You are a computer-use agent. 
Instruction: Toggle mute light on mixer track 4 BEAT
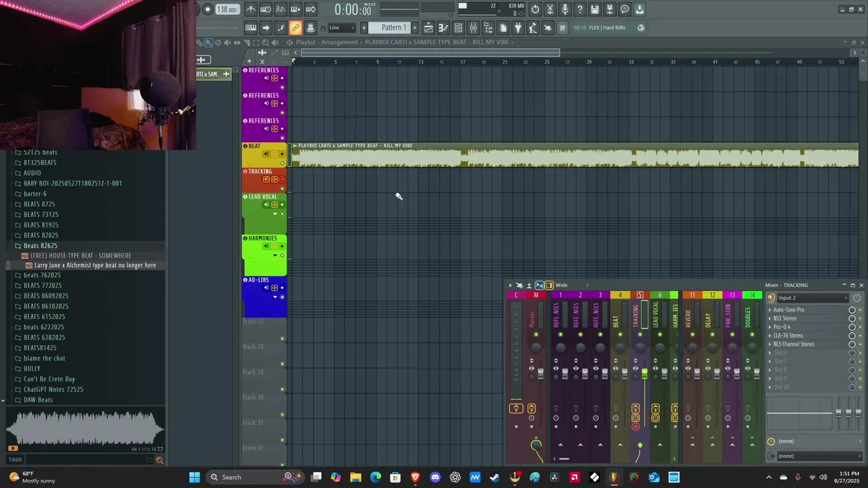coord(620,334)
